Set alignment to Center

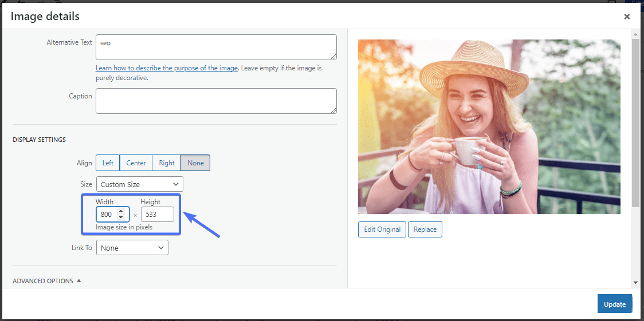(136, 163)
